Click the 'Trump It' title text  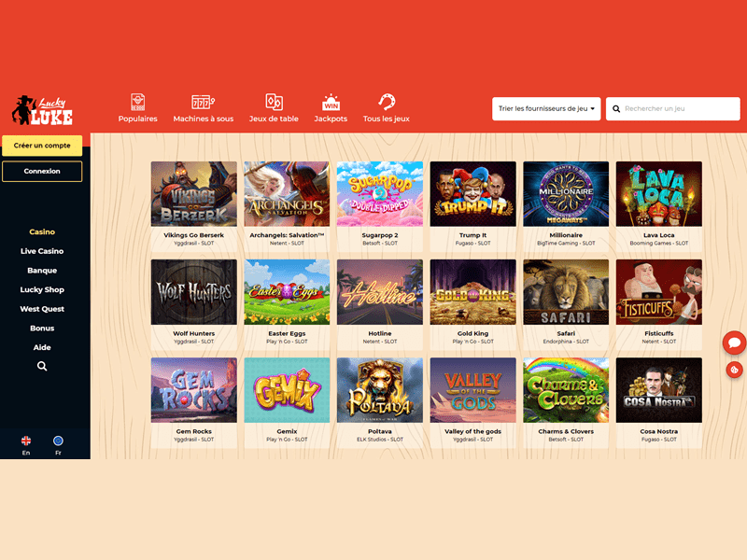click(x=473, y=235)
